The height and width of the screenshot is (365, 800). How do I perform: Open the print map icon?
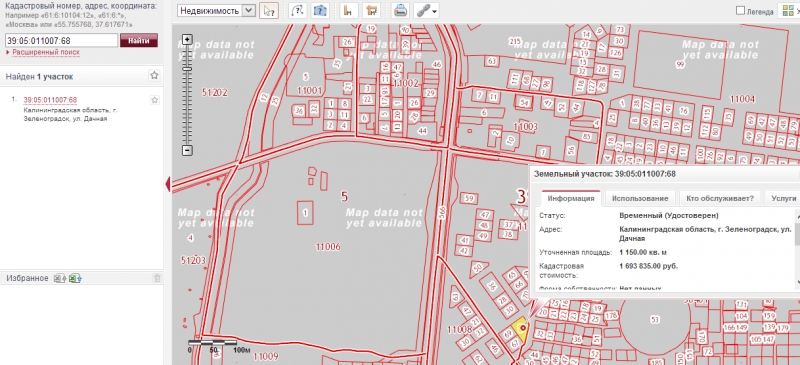[x=401, y=11]
